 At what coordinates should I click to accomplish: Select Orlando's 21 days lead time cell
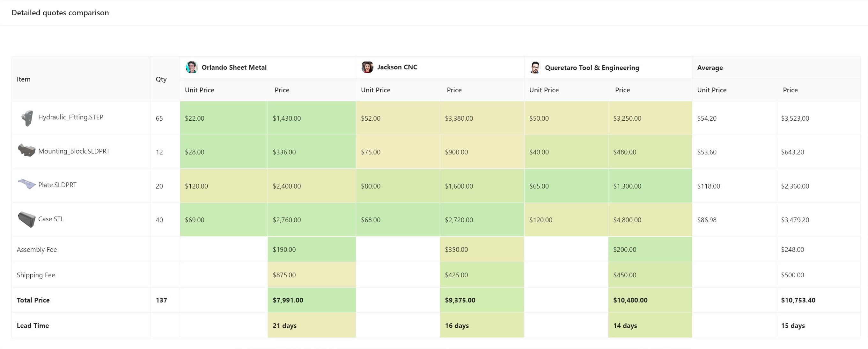click(285, 325)
